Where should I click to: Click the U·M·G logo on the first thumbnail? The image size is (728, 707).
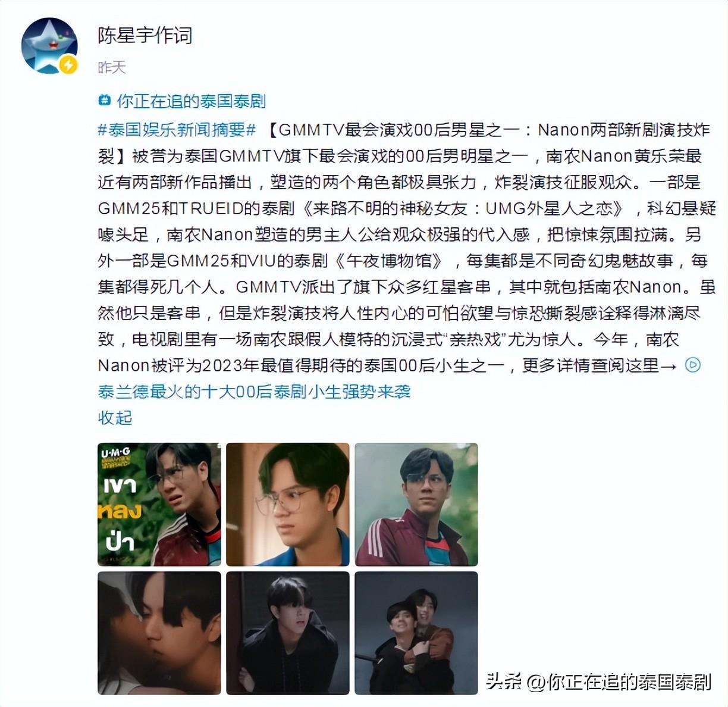click(x=115, y=453)
